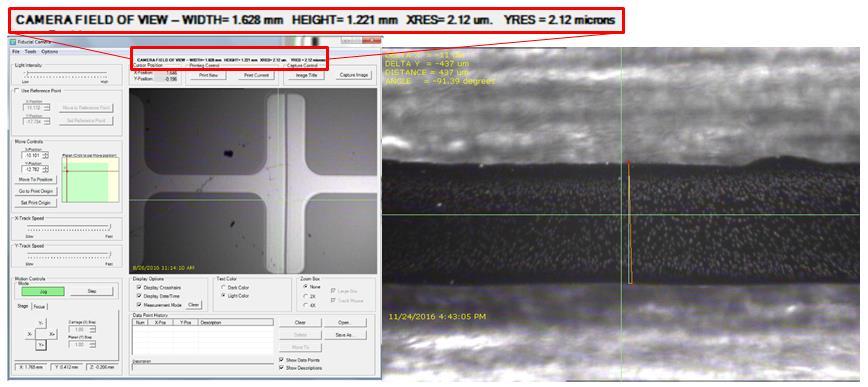
Task: Click the Capture Image button
Action: pos(354,75)
